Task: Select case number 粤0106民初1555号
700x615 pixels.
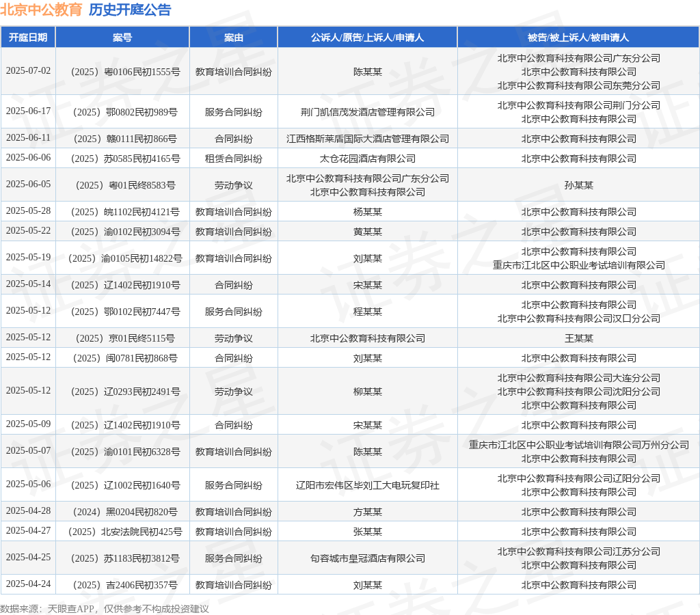Action: pyautogui.click(x=126, y=72)
